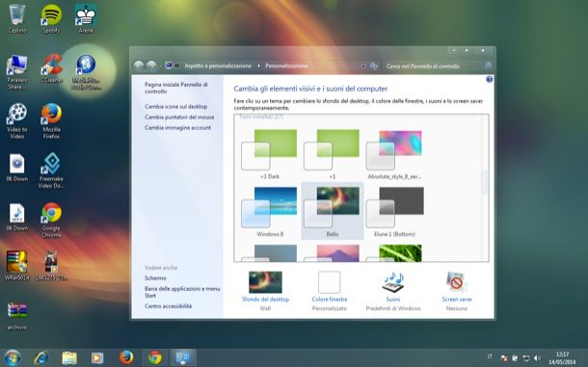588x367 pixels.
Task: Click the Control Panel taskbar button
Action: 183,357
